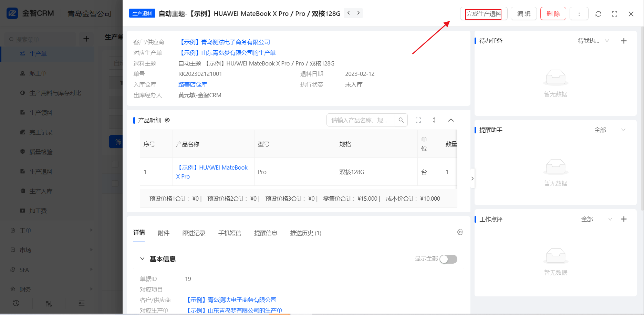The height and width of the screenshot is (315, 644).
Task: Open sidebar settings sliders icon
Action: pos(49,303)
